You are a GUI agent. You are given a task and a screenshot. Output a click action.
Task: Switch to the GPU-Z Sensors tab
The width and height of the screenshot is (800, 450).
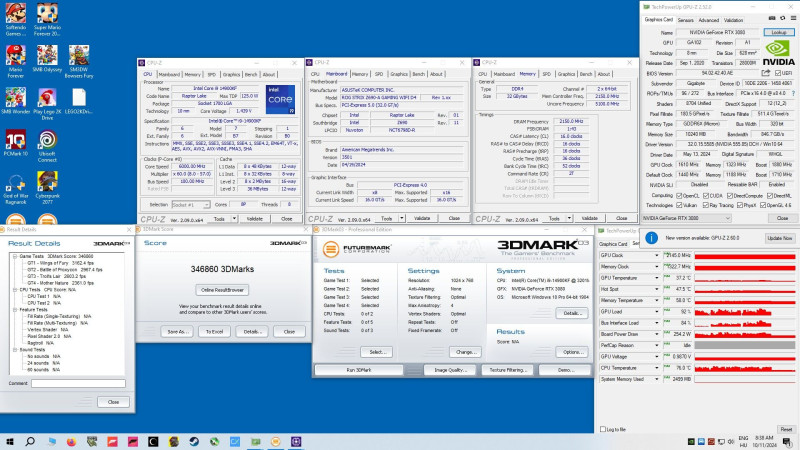click(685, 20)
